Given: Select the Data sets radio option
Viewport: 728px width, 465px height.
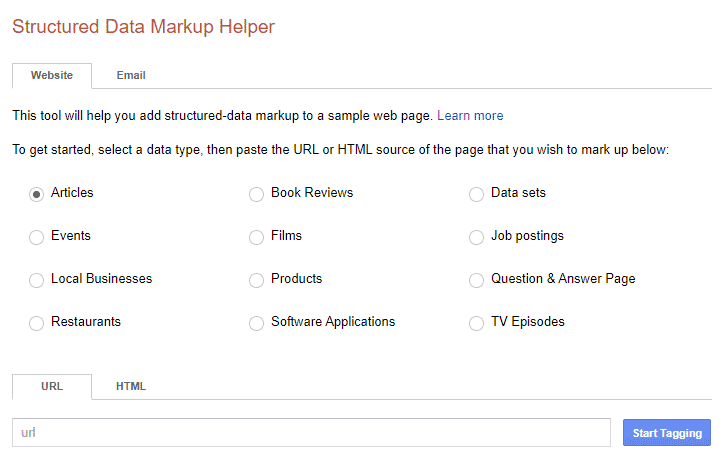Looking at the screenshot, I should [476, 194].
